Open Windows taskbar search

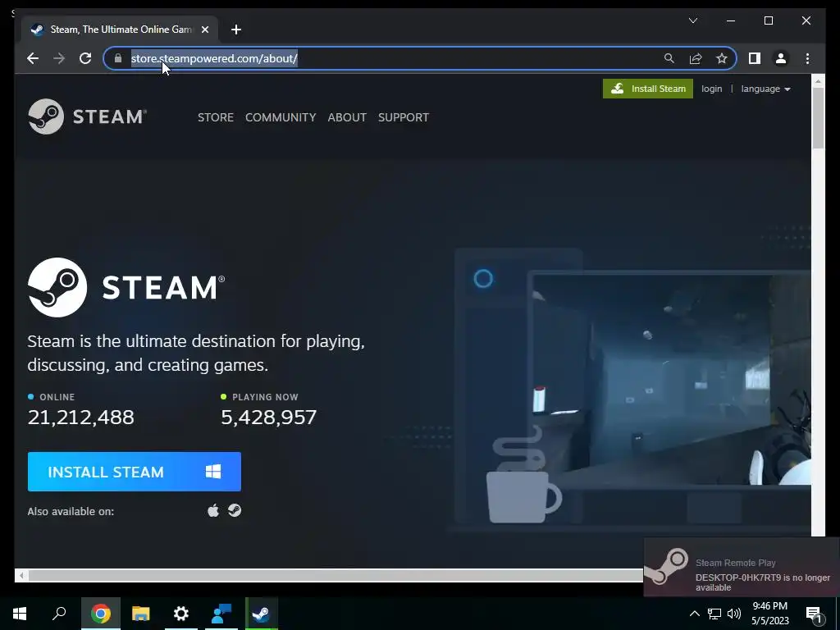[59, 614]
